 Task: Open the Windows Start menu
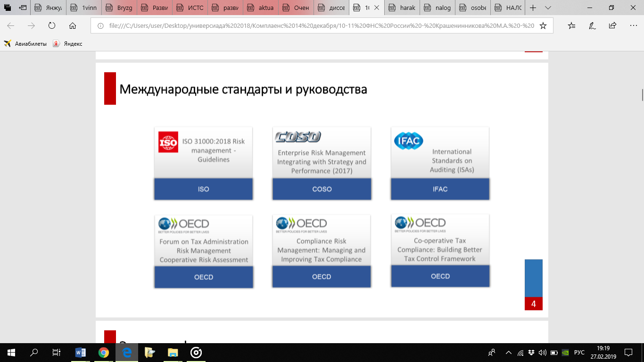(11, 352)
